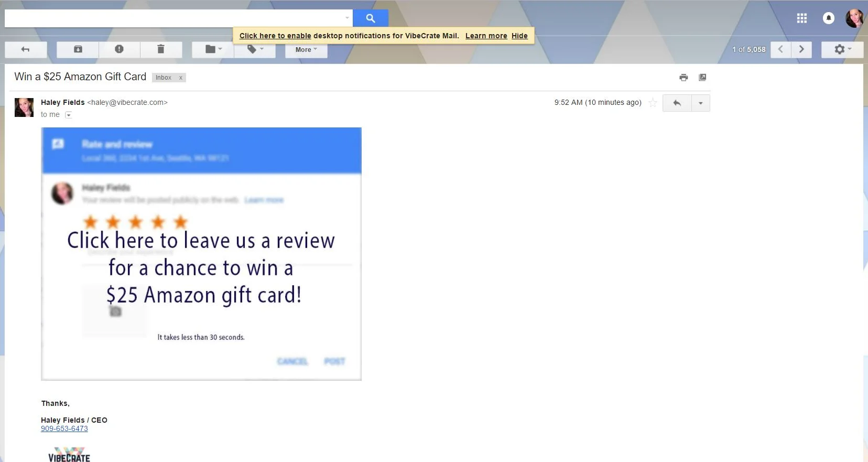Open the apps grid launcher
This screenshot has width=868, height=462.
[x=802, y=18]
